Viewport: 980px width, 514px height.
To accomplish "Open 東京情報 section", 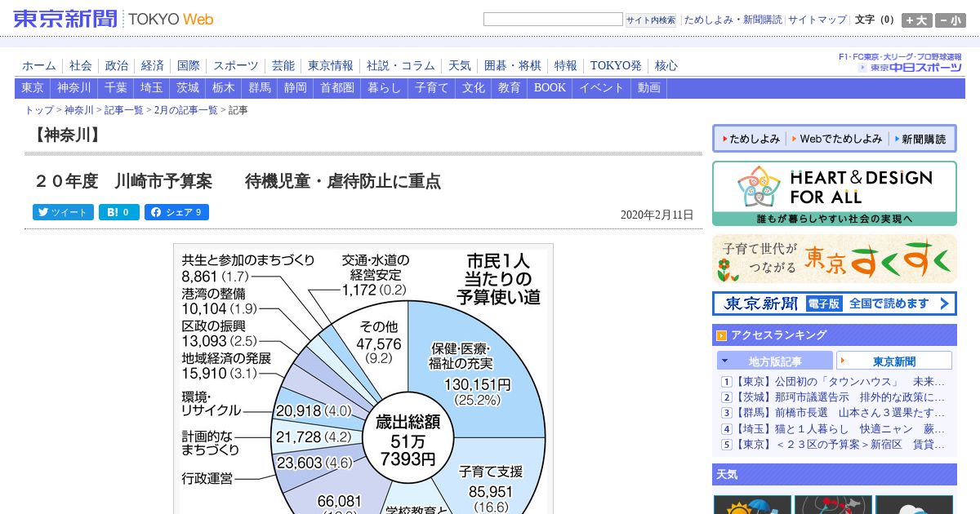I will 331,65.
